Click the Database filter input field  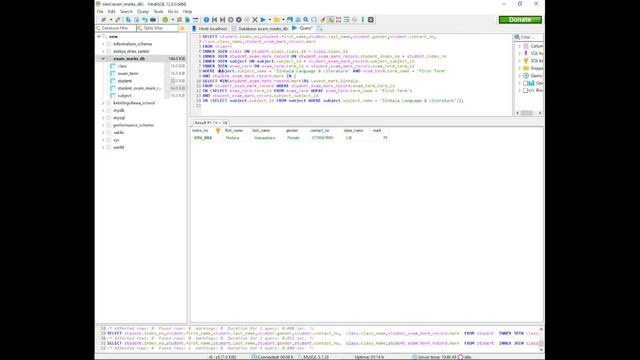tap(116, 28)
